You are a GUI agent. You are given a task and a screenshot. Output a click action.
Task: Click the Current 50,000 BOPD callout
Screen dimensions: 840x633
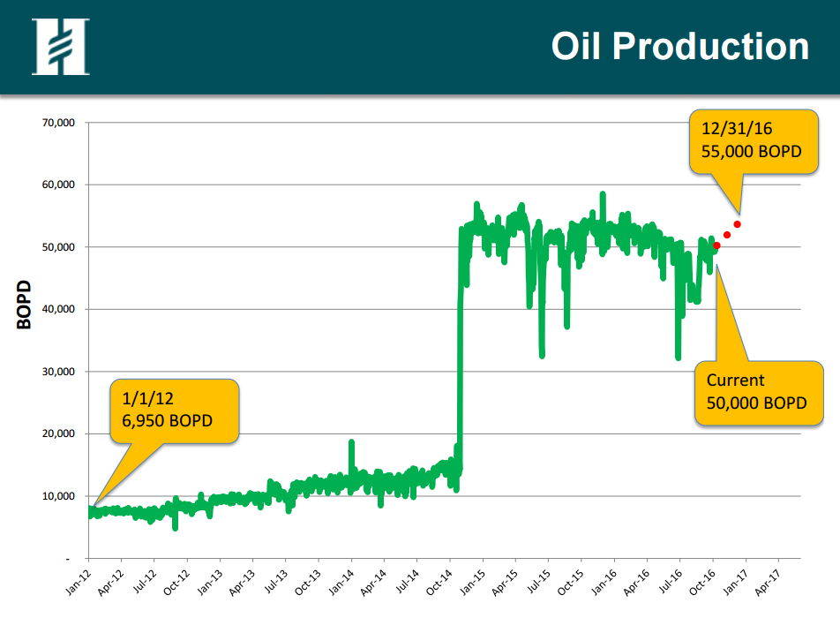pos(758,392)
